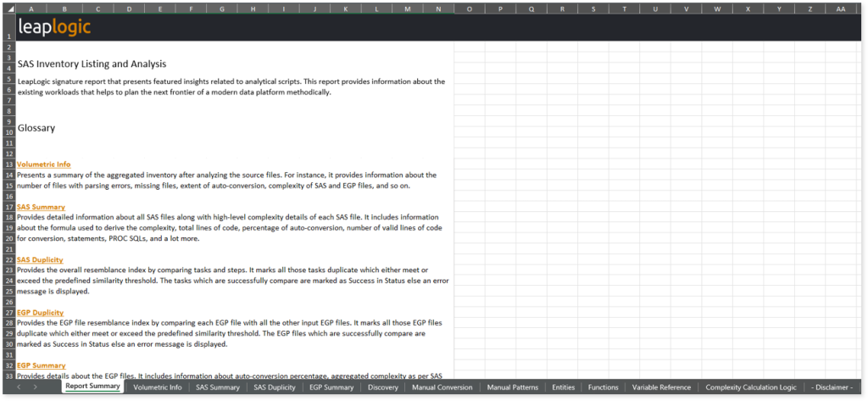Switch to the Volumetric Info sheet tab
868x401 pixels.
(158, 387)
